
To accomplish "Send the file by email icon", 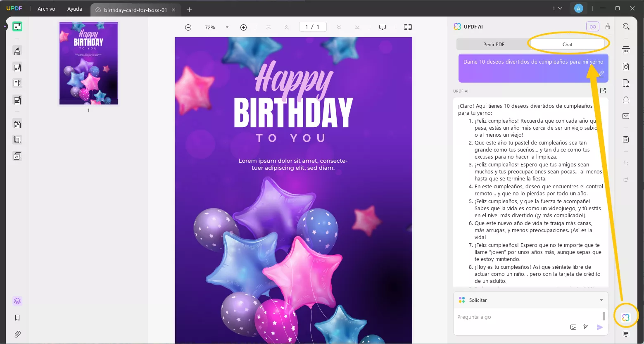I will click(626, 116).
